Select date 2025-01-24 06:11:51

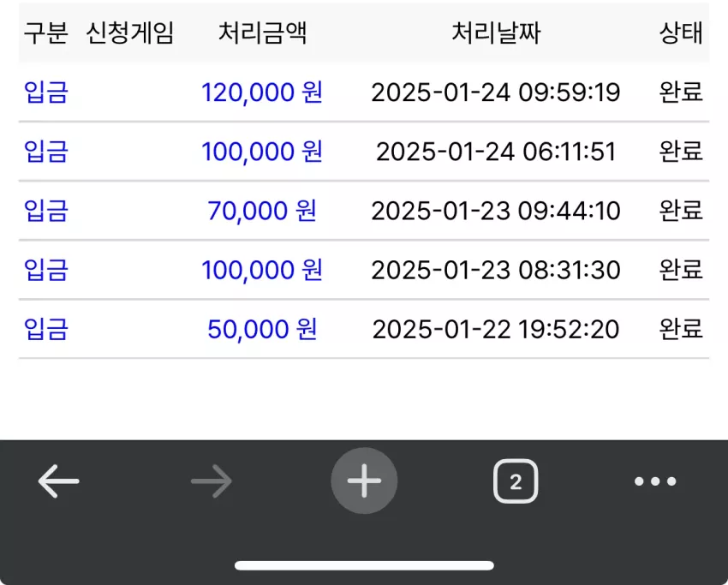(x=496, y=152)
